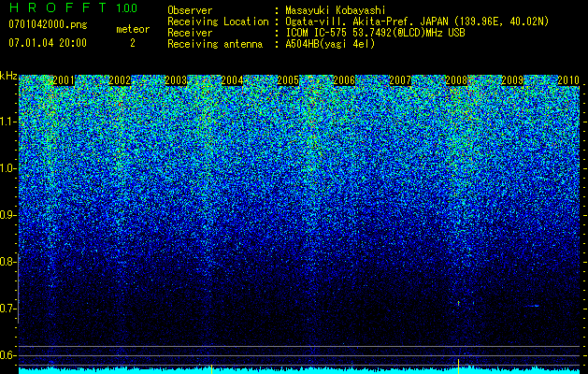Click the timestamp 07.01.04 20:00
The image size is (588, 374).
click(48, 43)
